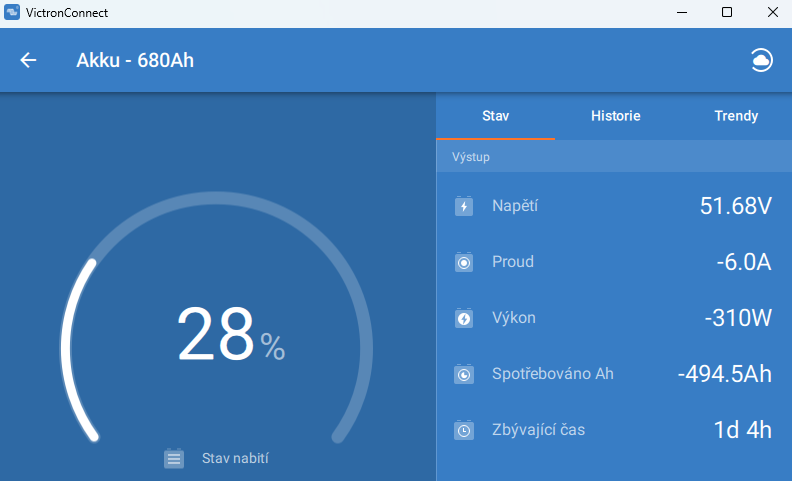Image resolution: width=792 pixels, height=481 pixels.
Task: Open the Historie tab
Action: coord(615,116)
